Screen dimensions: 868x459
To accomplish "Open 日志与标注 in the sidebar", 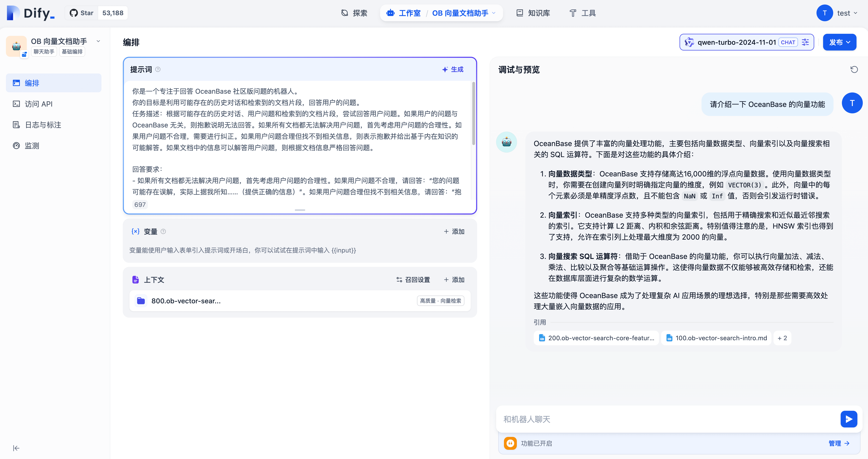I will 54,125.
